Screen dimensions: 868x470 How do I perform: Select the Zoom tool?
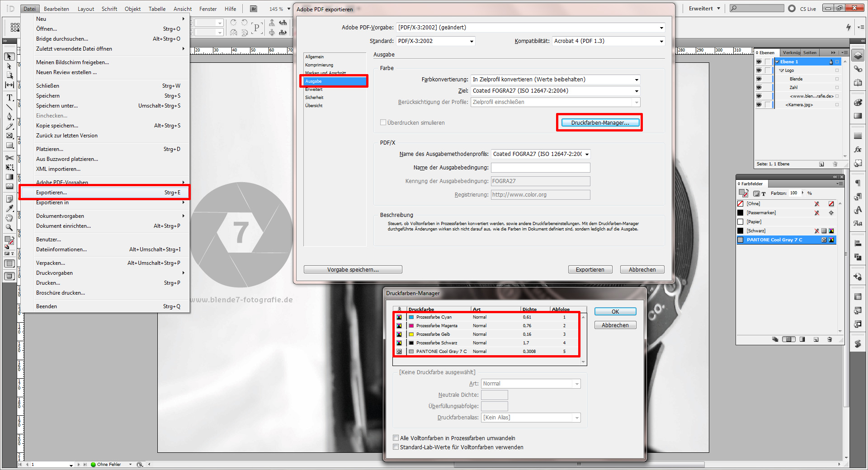click(x=9, y=227)
